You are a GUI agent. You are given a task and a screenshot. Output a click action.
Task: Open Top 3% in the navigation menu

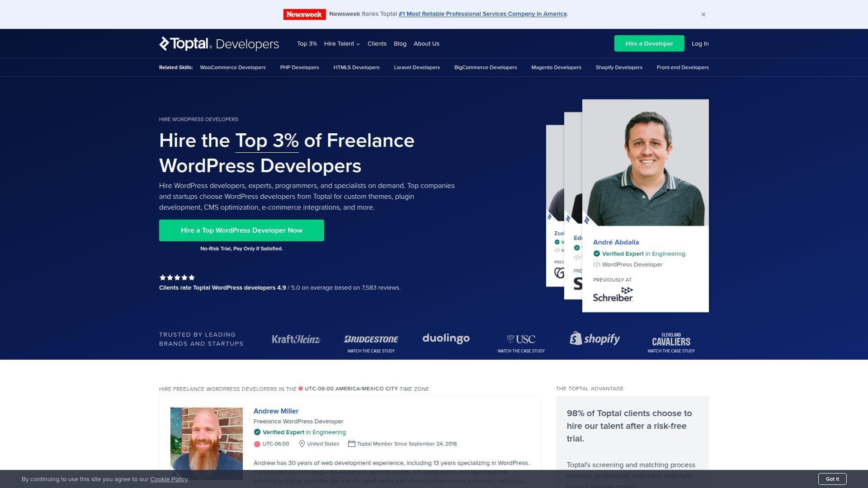pyautogui.click(x=307, y=44)
